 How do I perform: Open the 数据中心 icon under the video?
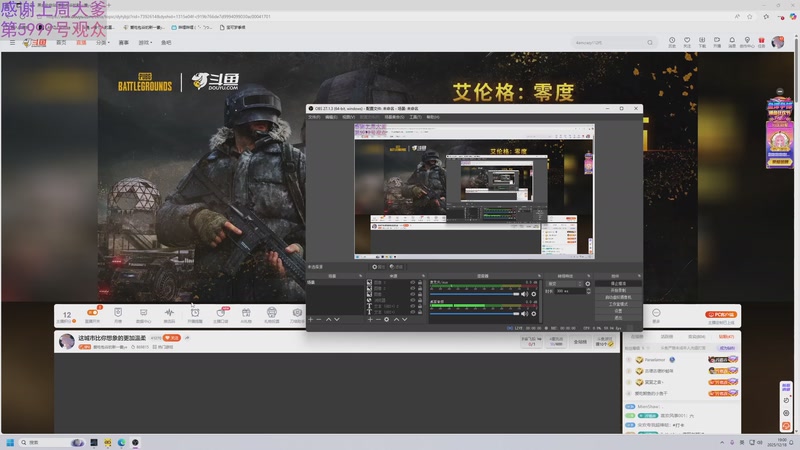coord(143,315)
